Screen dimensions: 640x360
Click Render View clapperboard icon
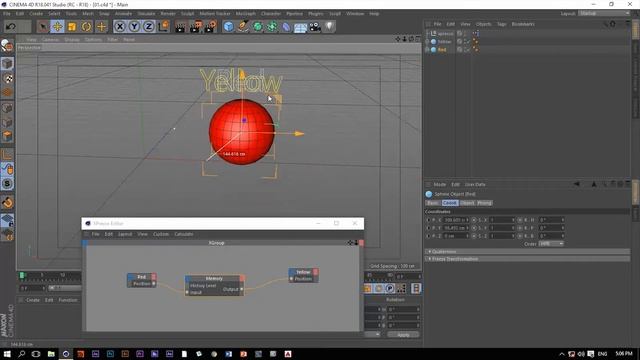(x=180, y=27)
